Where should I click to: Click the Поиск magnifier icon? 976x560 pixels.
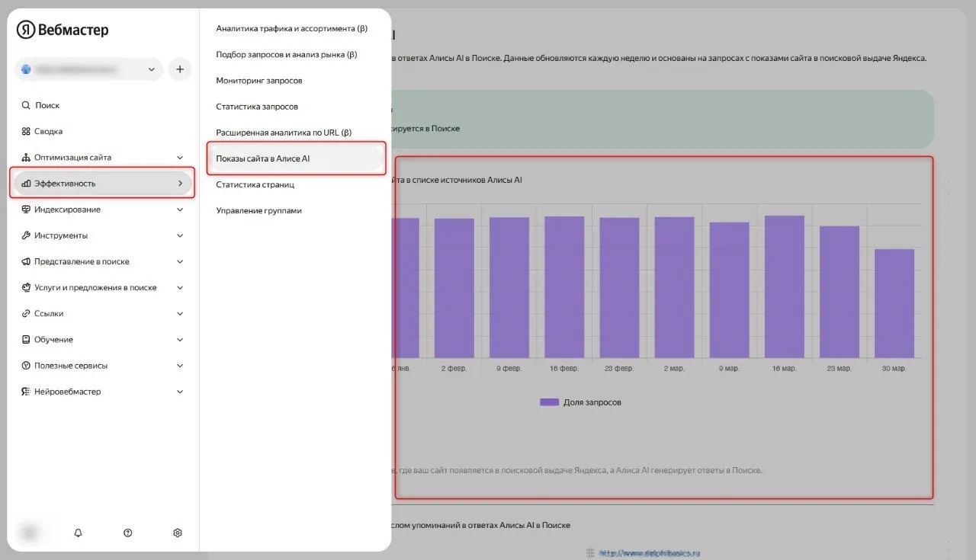pyautogui.click(x=26, y=105)
